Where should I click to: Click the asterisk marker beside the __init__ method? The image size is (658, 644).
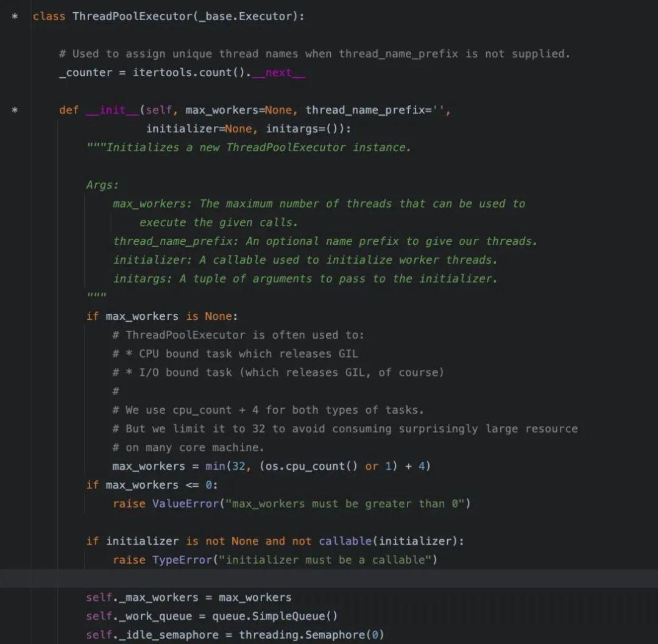(x=15, y=110)
